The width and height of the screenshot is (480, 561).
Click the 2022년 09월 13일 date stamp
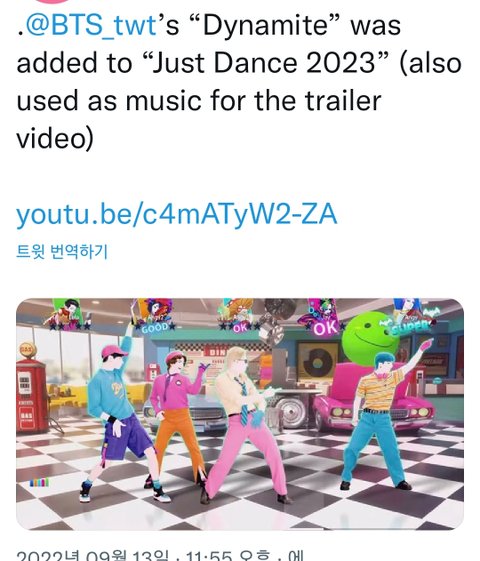click(93, 555)
